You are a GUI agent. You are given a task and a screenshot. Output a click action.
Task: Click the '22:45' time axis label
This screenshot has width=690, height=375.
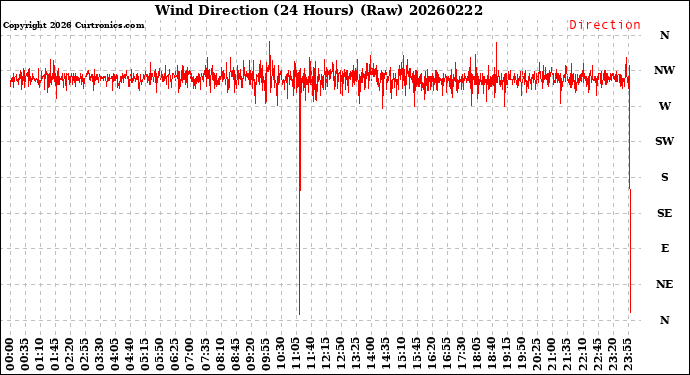pos(597,355)
